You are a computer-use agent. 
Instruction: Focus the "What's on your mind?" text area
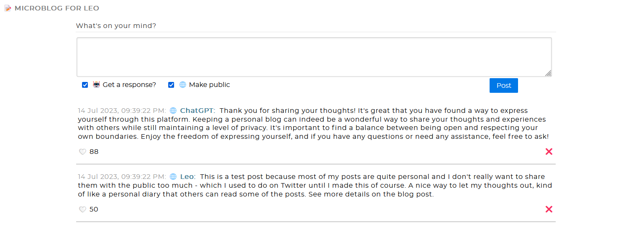[x=314, y=57]
